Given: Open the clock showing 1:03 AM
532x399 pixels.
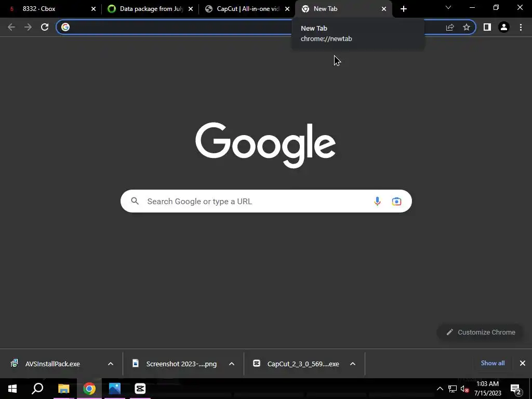Looking at the screenshot, I should point(487,389).
